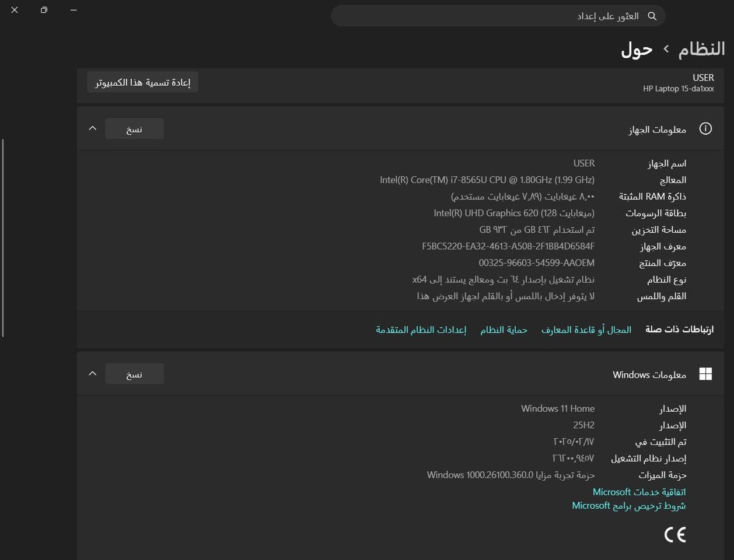Select the processor value Intel Core i7-8565U
Viewport: 734px width, 560px height.
click(487, 180)
